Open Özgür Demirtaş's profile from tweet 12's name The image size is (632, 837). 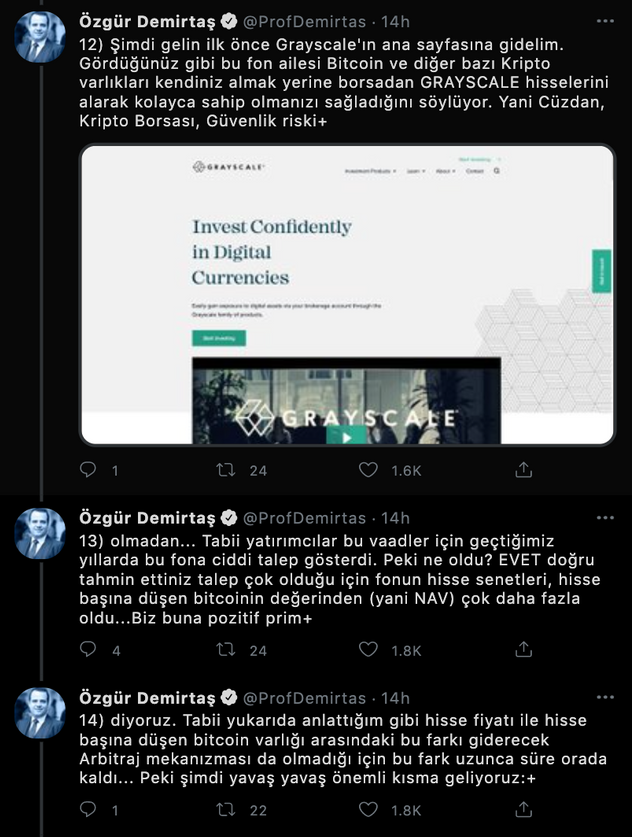[147, 21]
